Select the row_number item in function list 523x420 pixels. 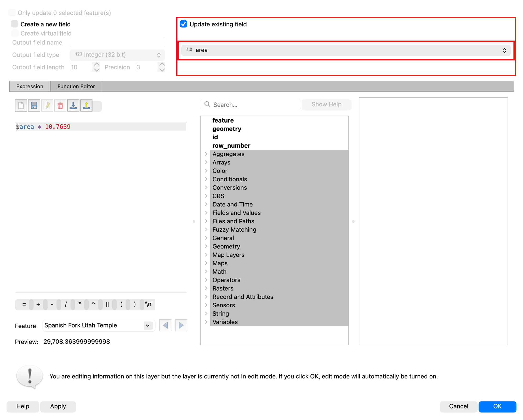point(231,145)
